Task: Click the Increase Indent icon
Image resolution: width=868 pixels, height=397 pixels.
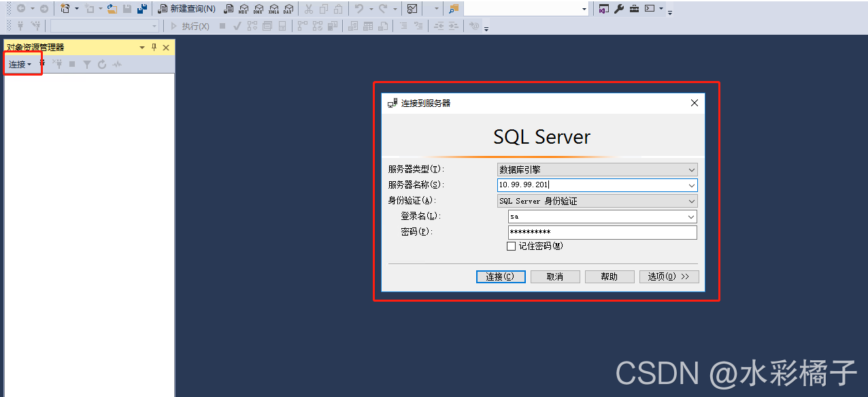Action: click(x=453, y=26)
